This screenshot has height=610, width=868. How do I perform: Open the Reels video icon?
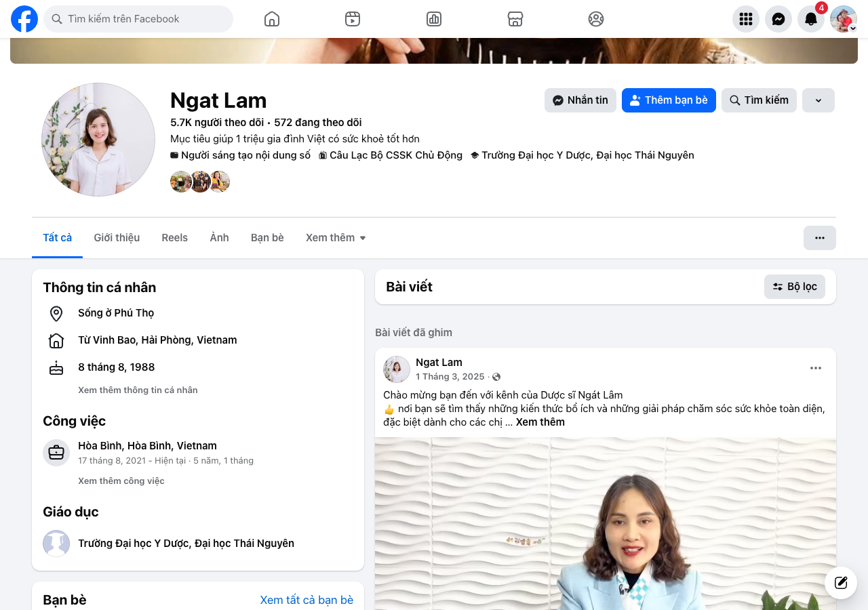tap(353, 19)
